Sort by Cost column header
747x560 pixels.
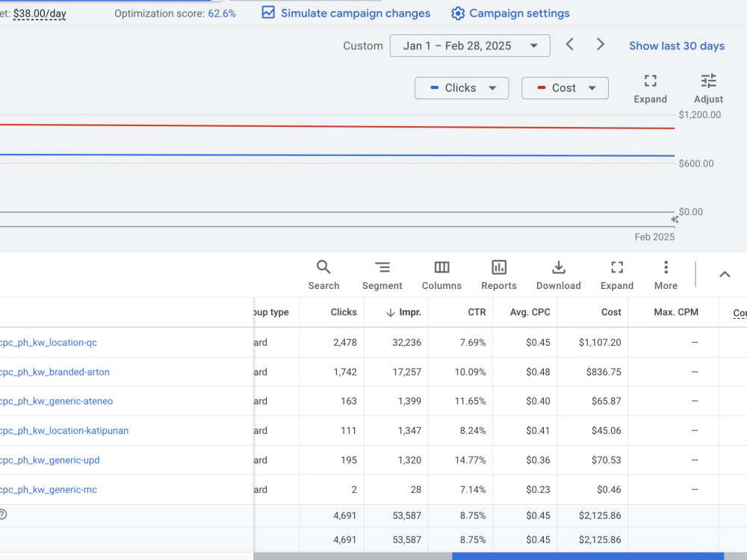pyautogui.click(x=611, y=312)
